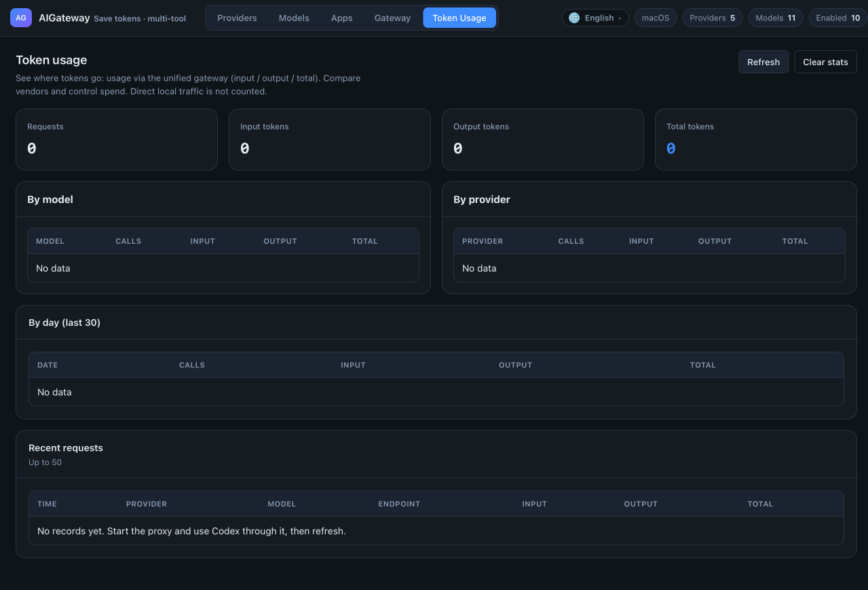Click 'No data' row in By provider table

point(649,268)
